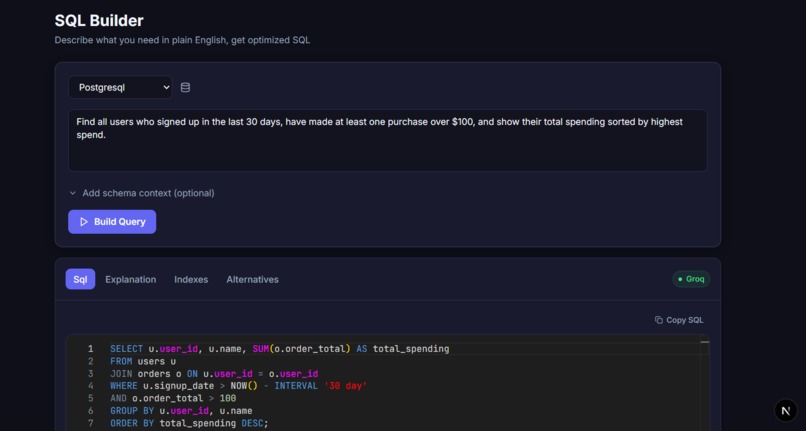806x431 pixels.
Task: Click code line starting with JOIN orders
Action: [214, 373]
